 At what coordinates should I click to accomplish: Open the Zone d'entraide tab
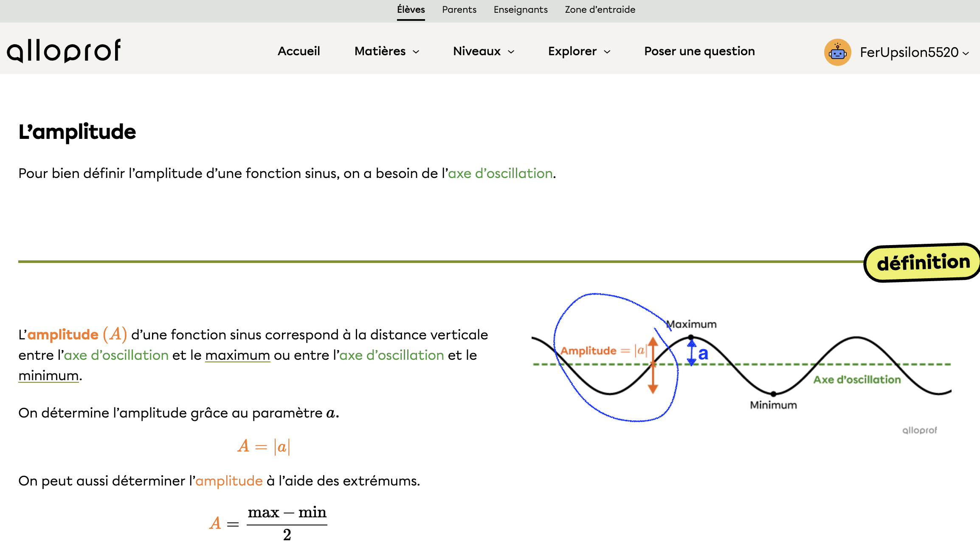coord(600,10)
